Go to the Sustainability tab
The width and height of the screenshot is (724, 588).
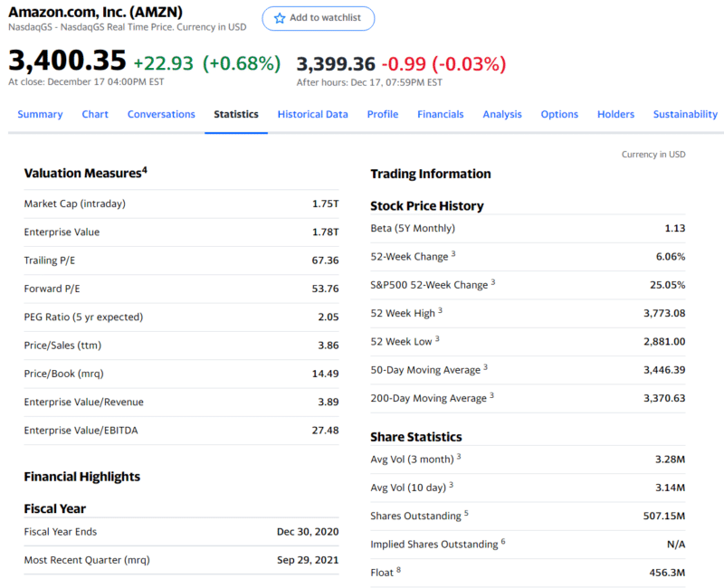coord(685,114)
